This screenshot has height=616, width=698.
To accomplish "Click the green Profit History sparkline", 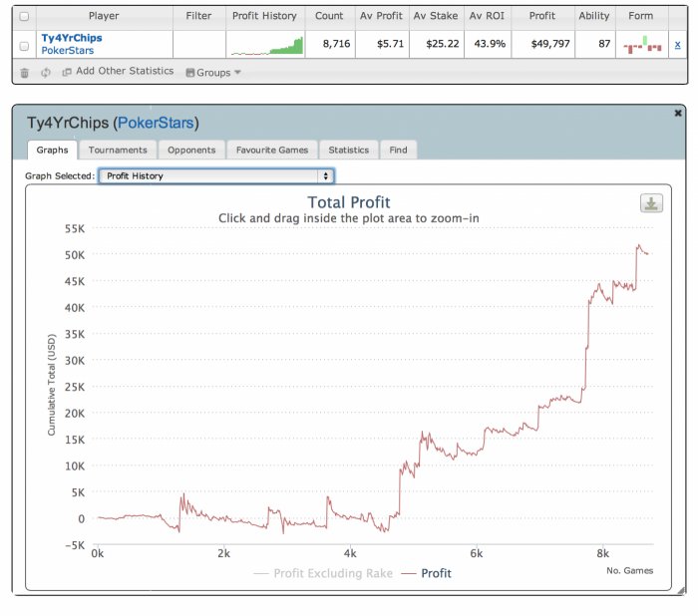I will pos(266,46).
